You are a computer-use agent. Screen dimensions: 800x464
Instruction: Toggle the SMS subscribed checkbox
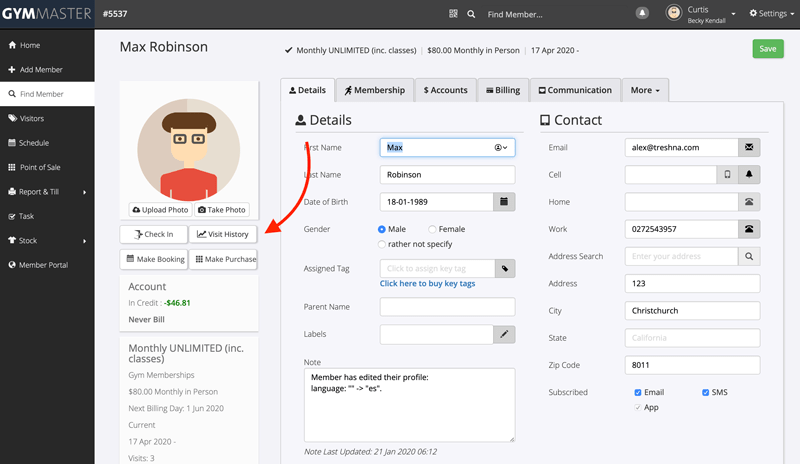706,392
